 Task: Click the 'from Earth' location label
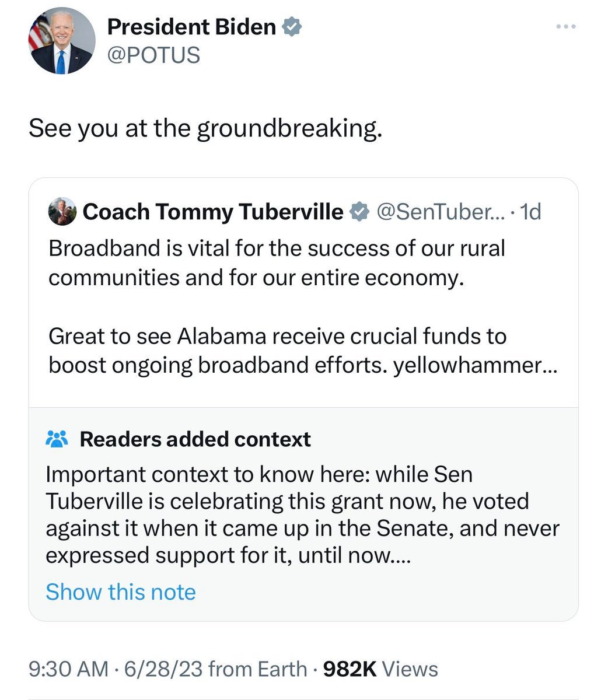click(x=257, y=669)
